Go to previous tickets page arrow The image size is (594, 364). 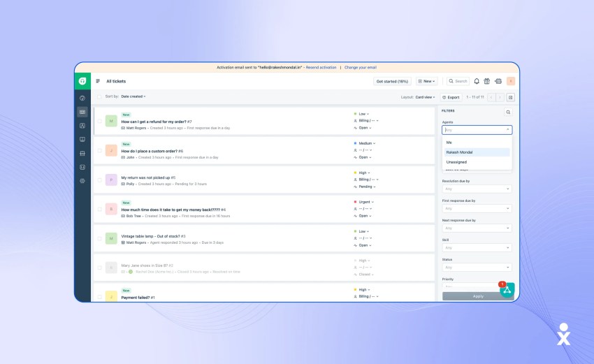[491, 97]
